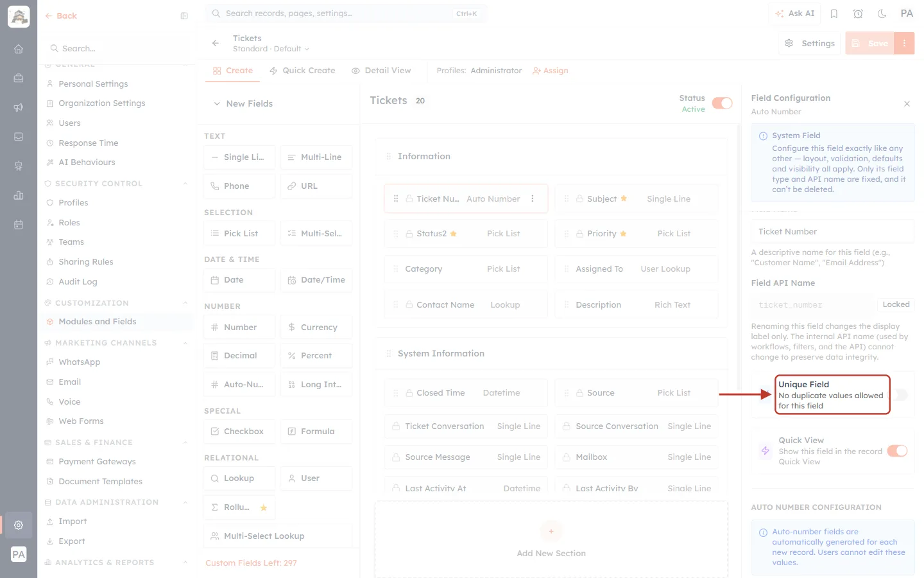
Task: Expand the Standard · Default layout dropdown
Action: 271,49
